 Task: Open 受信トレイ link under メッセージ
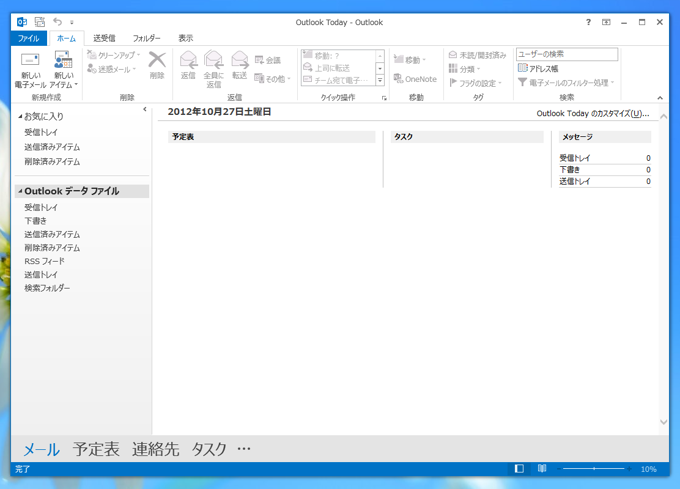[x=575, y=158]
